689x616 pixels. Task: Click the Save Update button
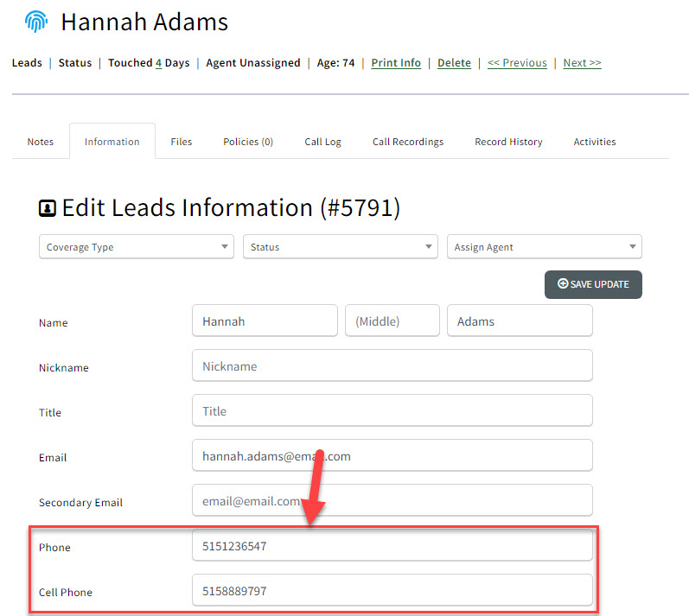click(x=593, y=284)
